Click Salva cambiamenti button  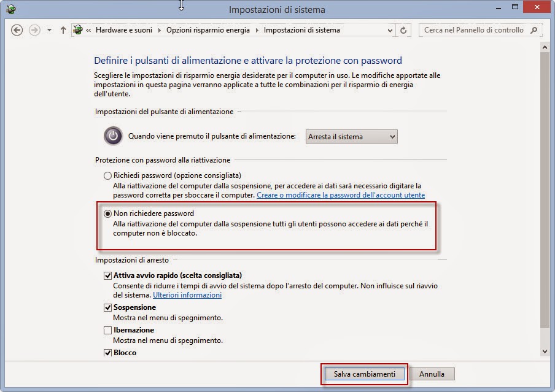click(x=365, y=374)
